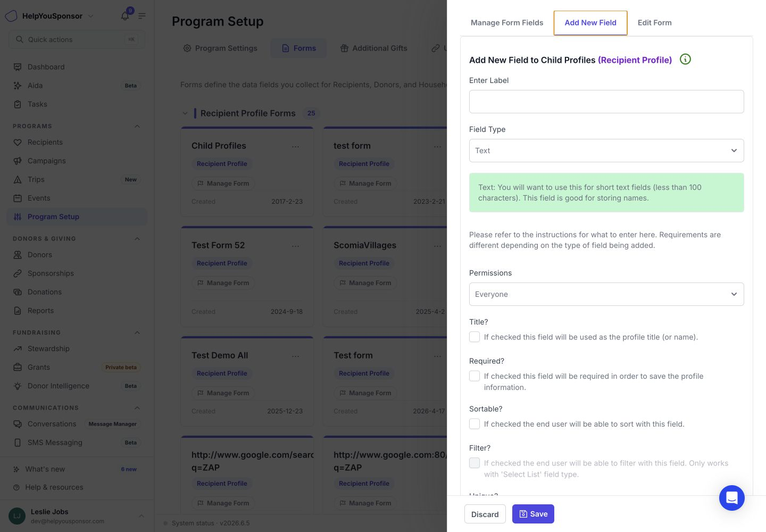Expand the Leslie Jobs account menu
This screenshot has height=532, width=766.
click(x=141, y=516)
